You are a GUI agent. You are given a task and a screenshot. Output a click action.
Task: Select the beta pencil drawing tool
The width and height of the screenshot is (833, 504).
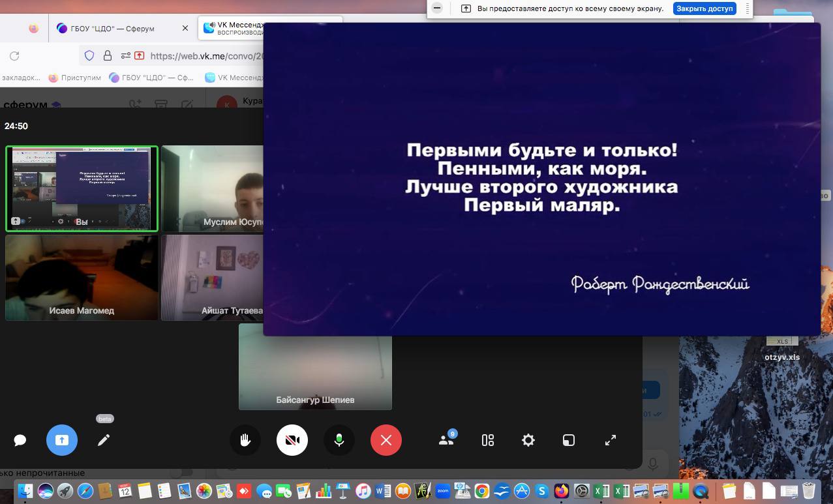click(104, 440)
